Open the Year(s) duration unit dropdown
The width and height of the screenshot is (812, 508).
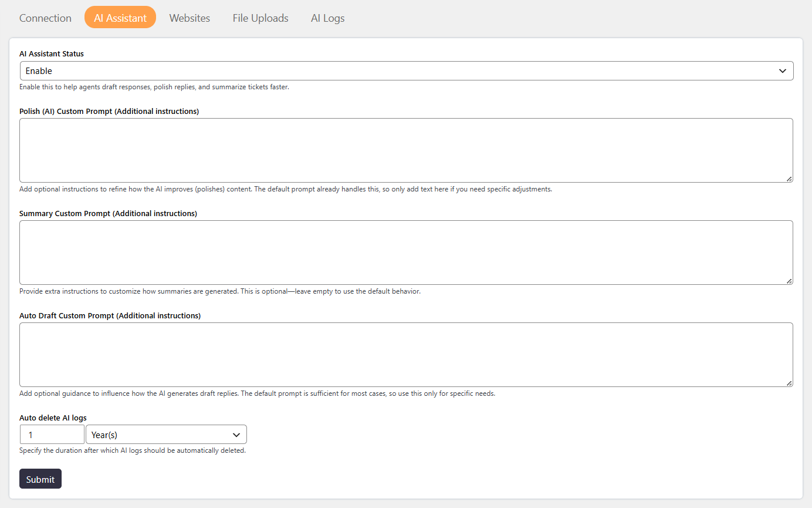click(x=166, y=435)
